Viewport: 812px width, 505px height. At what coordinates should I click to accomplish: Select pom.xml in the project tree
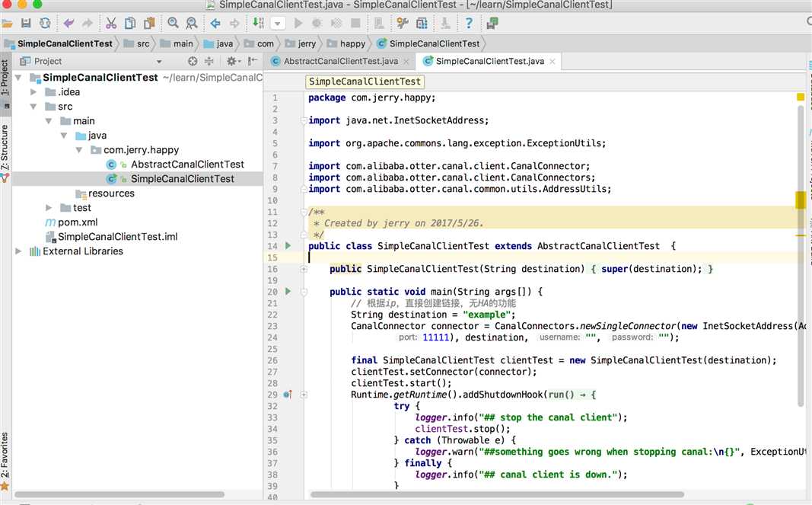[77, 222]
